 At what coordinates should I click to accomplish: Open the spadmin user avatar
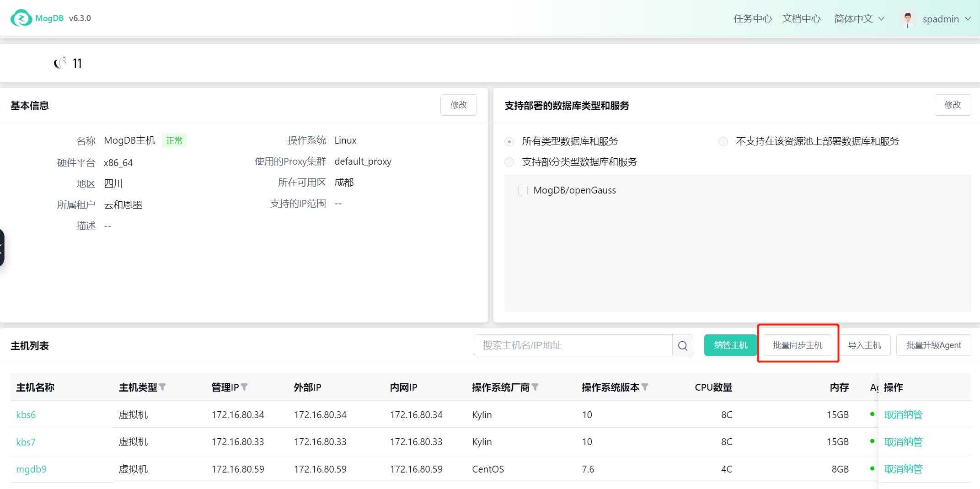pyautogui.click(x=908, y=19)
